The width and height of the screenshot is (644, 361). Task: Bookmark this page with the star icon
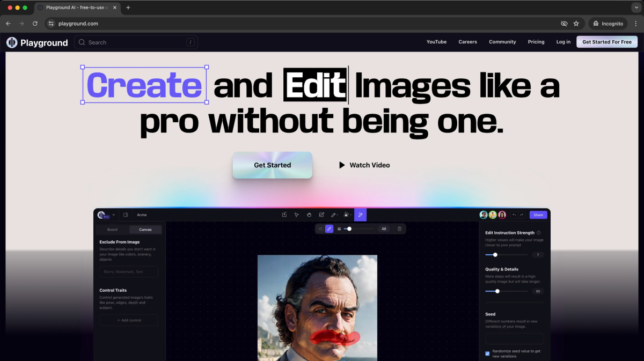pos(576,24)
